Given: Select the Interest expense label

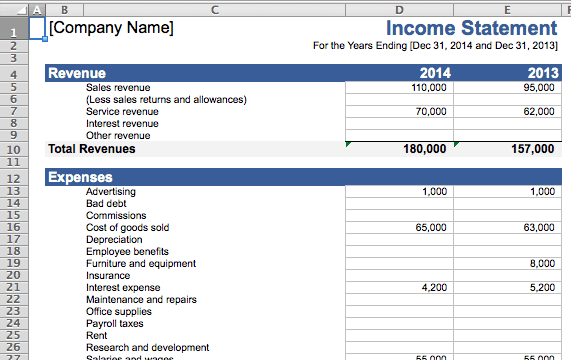Looking at the screenshot, I should [123, 288].
